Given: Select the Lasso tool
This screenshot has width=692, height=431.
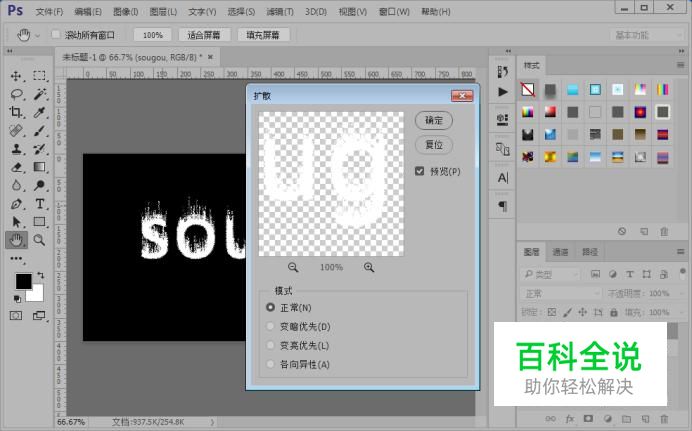Looking at the screenshot, I should 16,94.
